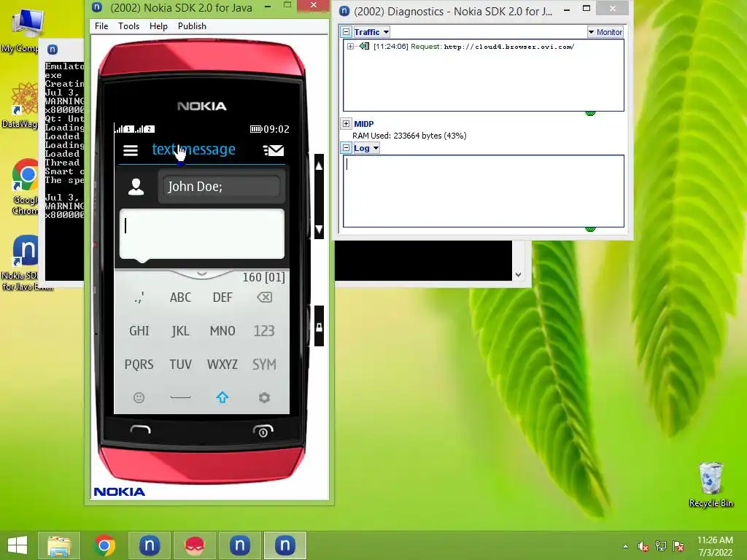This screenshot has height=560, width=747.
Task: Open the File menu
Action: click(101, 26)
